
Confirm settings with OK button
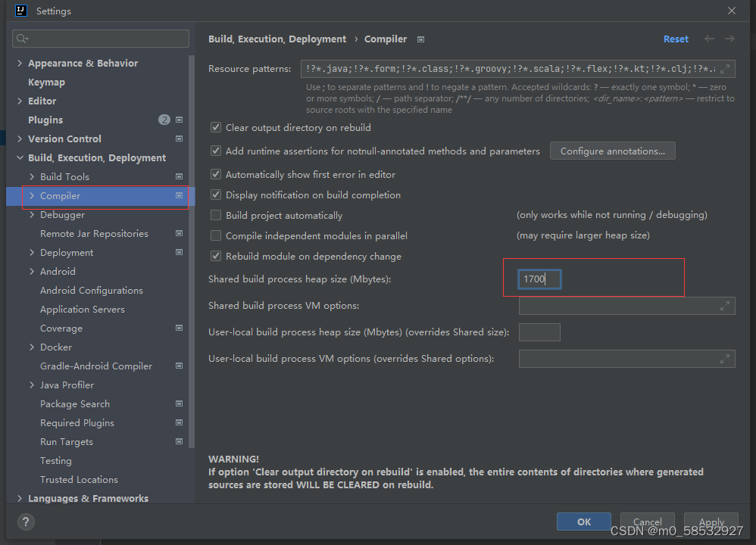[584, 522]
